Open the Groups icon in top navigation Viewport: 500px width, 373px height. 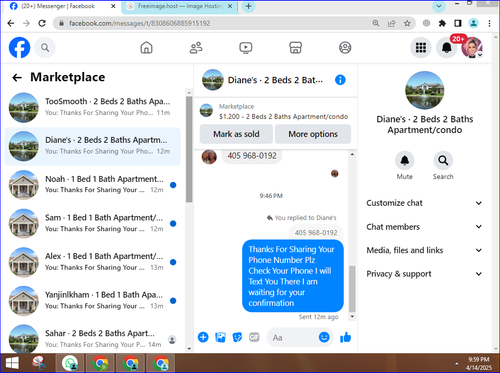[345, 48]
